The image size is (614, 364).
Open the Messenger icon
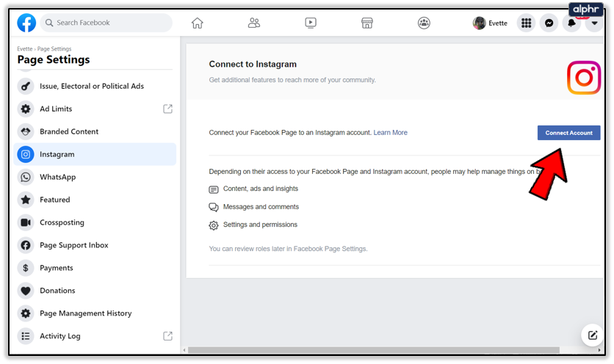(x=549, y=23)
